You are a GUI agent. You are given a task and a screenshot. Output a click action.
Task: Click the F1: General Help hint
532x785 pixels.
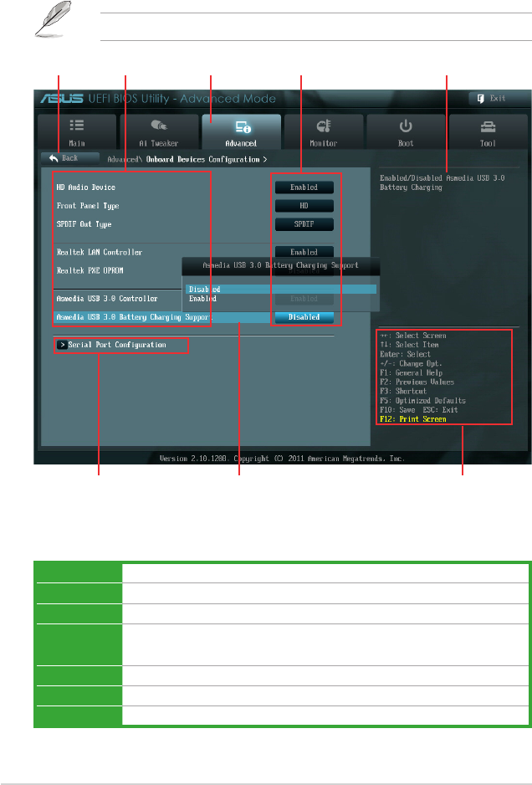point(411,373)
